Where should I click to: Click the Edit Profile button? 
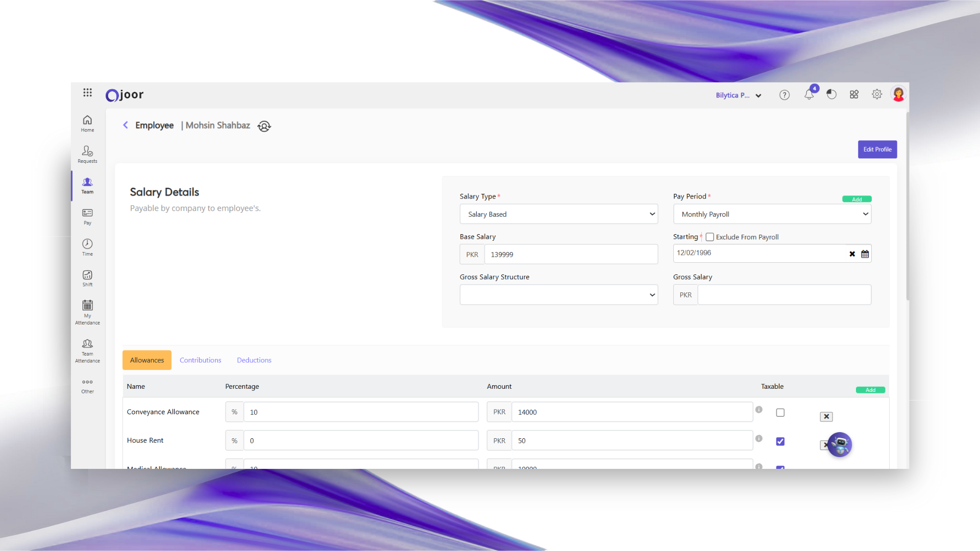point(877,149)
